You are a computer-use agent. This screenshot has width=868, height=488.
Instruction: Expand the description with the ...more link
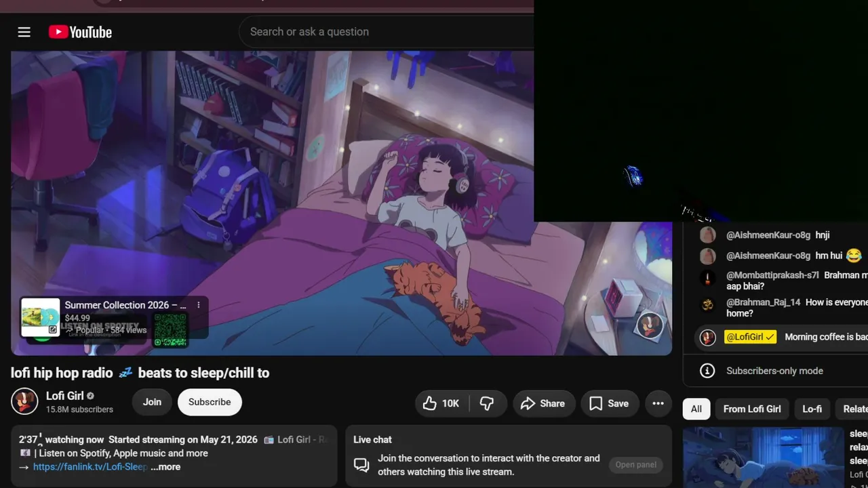pos(165,467)
